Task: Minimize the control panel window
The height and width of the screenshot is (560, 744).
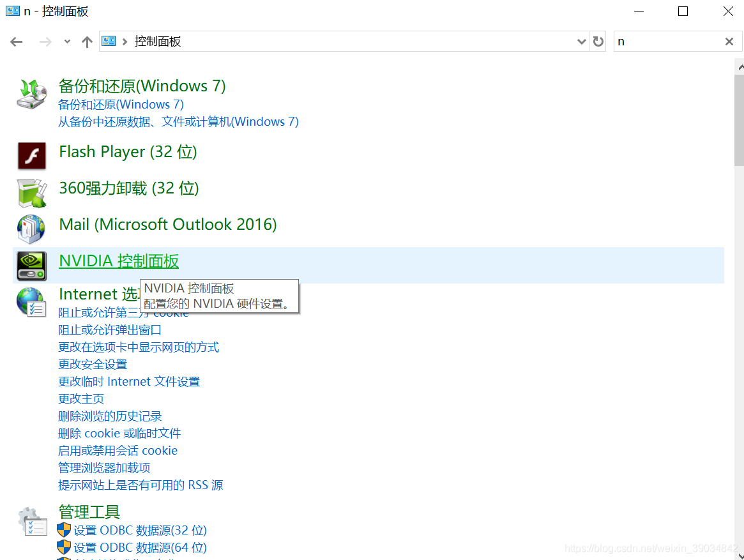Action: (x=639, y=11)
